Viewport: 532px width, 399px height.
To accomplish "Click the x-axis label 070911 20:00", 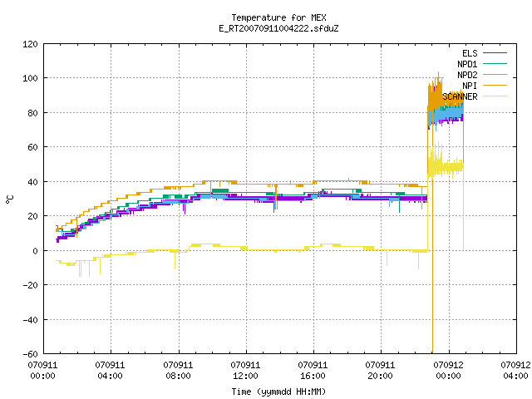I will click(x=380, y=371).
